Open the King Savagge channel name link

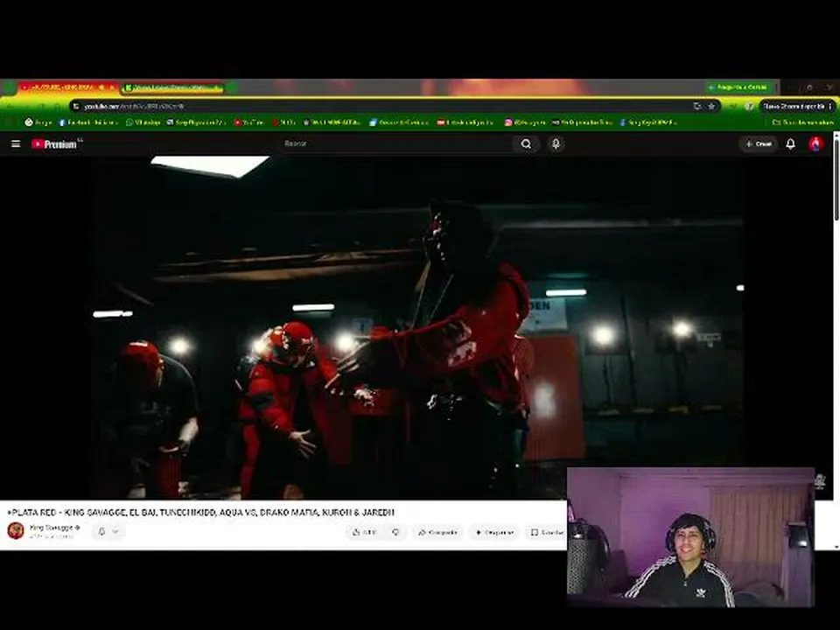[52, 528]
